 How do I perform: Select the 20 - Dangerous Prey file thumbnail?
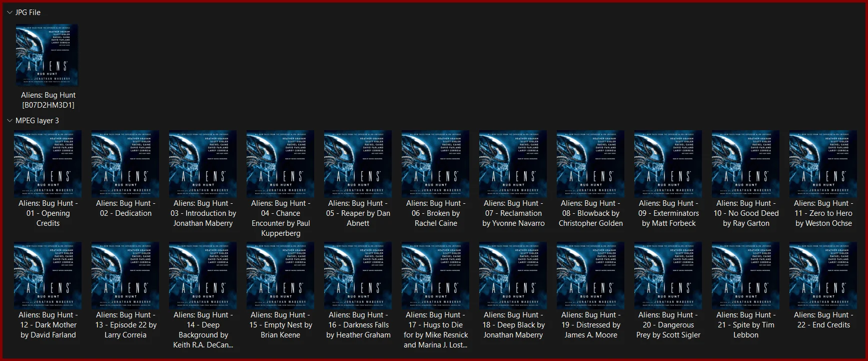pos(668,276)
